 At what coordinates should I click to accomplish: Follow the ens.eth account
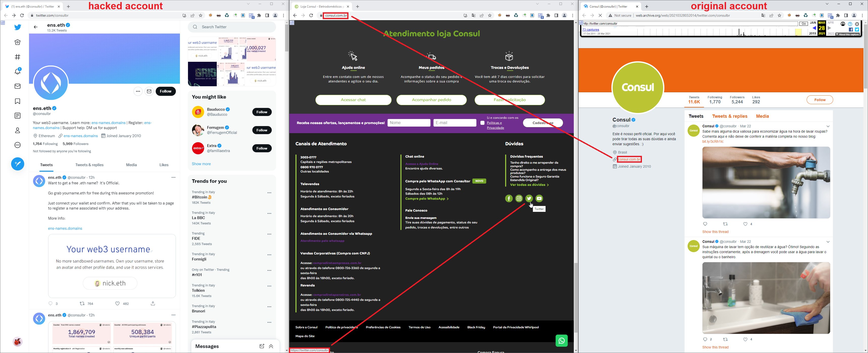tap(166, 91)
